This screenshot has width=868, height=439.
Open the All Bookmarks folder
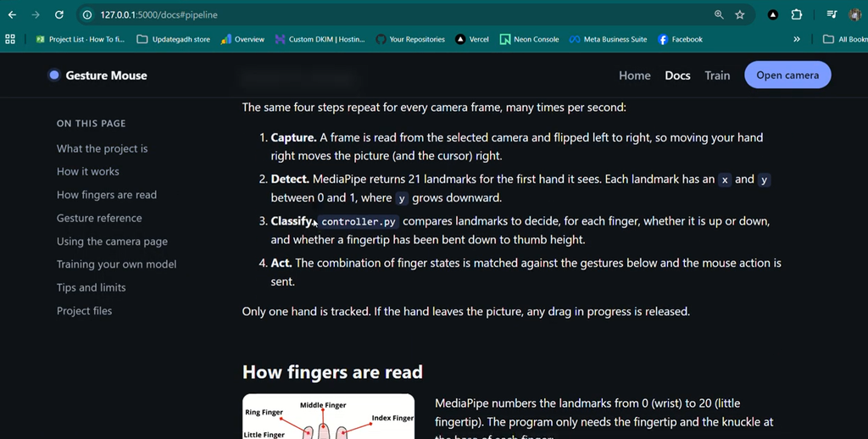click(845, 39)
